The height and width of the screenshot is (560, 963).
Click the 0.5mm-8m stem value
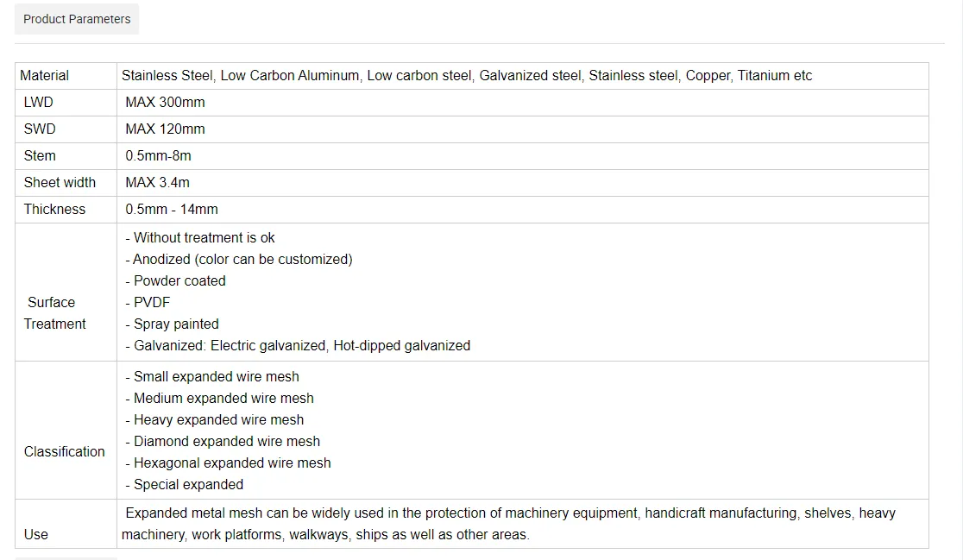[x=158, y=156]
